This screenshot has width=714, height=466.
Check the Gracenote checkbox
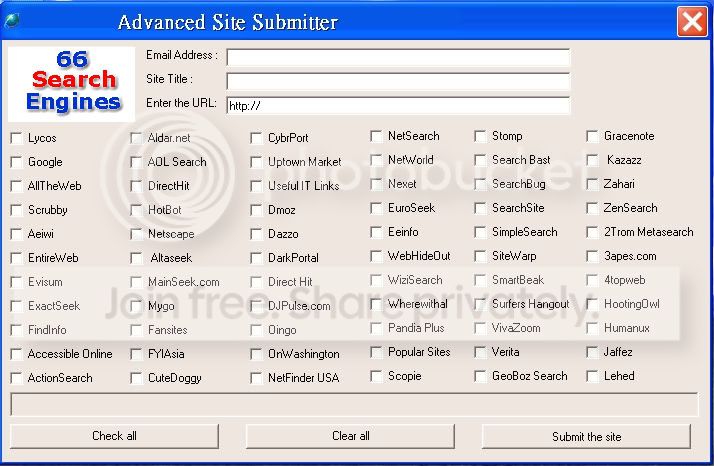pyautogui.click(x=592, y=136)
